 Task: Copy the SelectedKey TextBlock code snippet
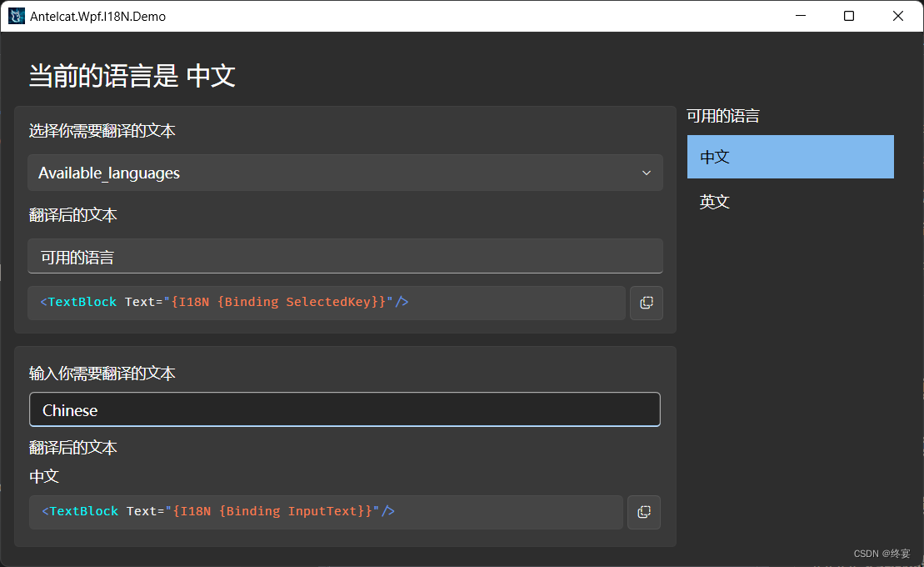[x=647, y=303]
